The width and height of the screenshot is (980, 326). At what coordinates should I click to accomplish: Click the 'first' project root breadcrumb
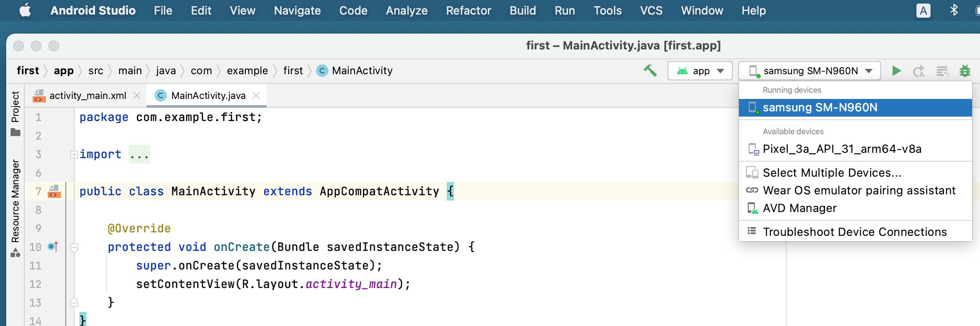point(28,71)
